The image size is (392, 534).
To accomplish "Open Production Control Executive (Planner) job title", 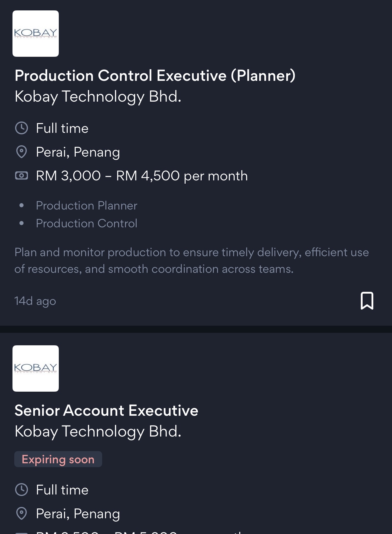I will [155, 75].
